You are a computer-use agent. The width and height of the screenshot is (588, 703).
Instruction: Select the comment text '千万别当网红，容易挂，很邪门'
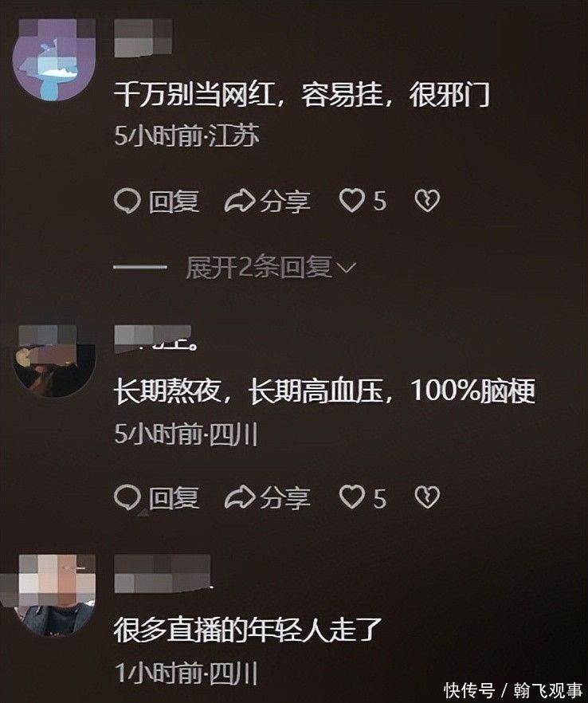coord(302,95)
